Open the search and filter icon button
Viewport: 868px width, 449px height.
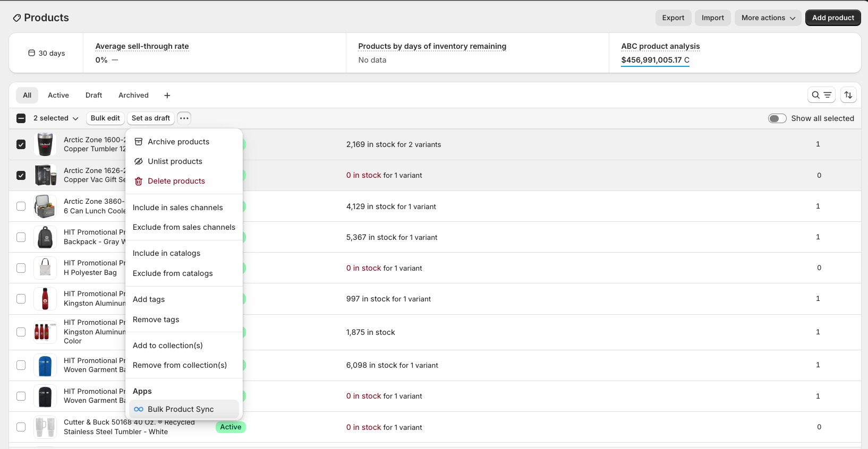[x=821, y=95]
